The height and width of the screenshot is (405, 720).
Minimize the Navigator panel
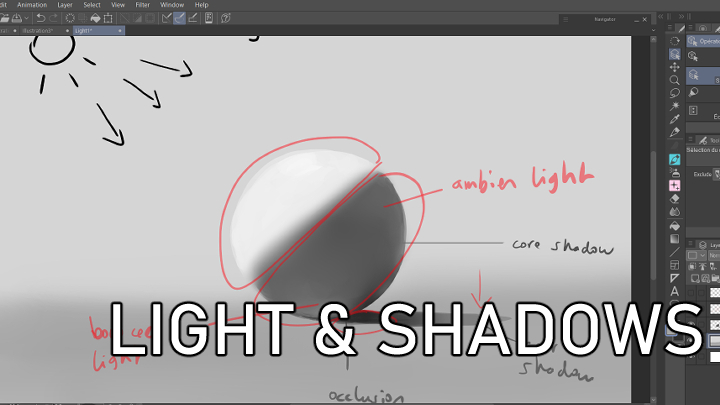636,20
